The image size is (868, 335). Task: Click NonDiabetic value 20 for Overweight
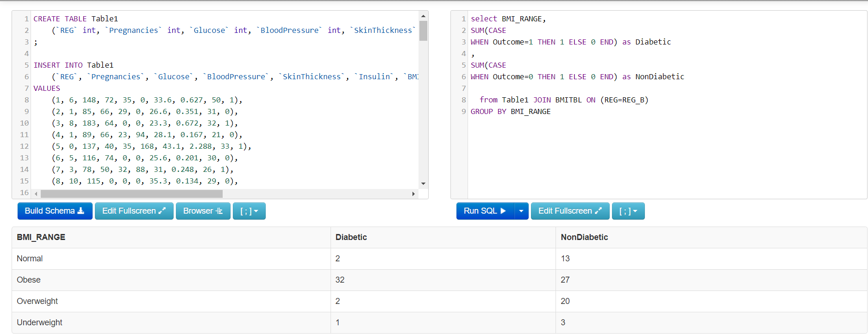(565, 301)
